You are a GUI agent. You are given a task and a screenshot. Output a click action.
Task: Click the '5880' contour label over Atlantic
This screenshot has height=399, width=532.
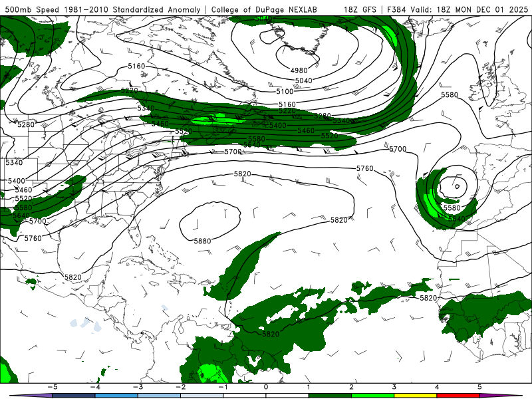[x=203, y=241]
